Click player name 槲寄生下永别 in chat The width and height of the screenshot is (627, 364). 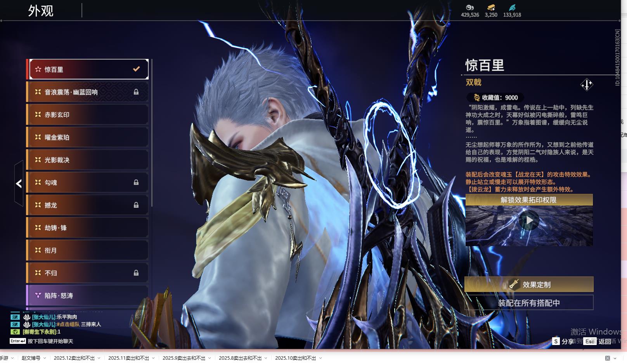40,332
